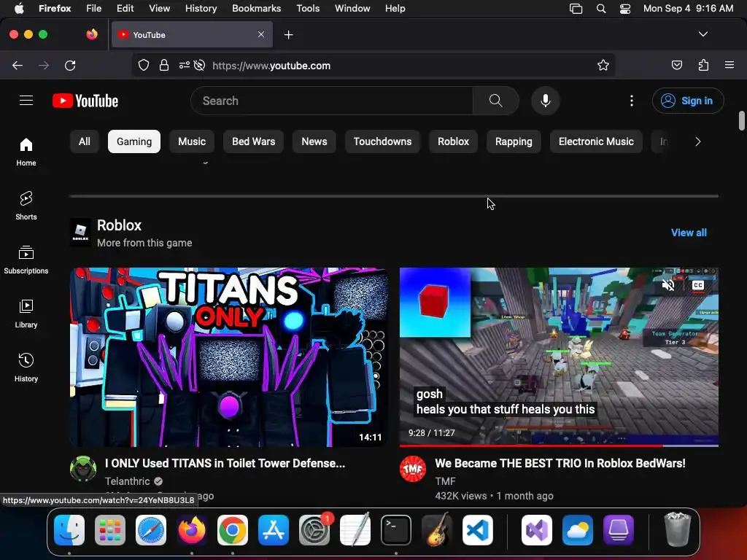The width and height of the screenshot is (747, 560).
Task: Go back in Firefox
Action: pos(18,65)
